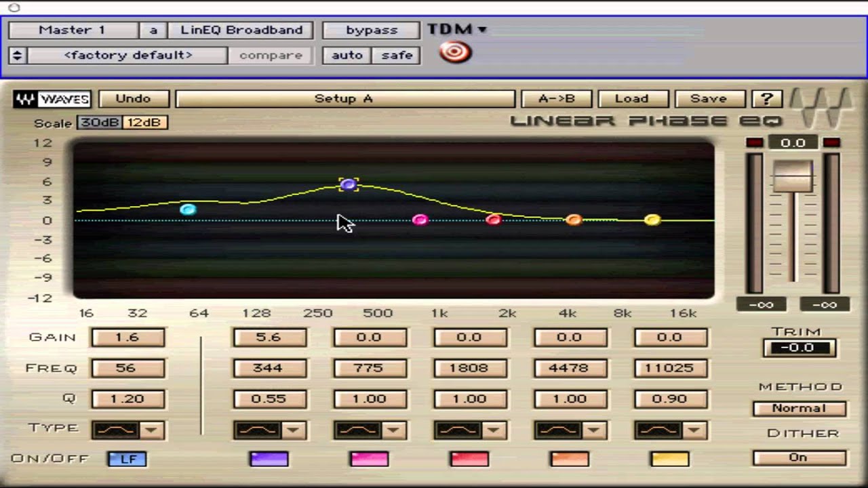Open the question mark help button
This screenshot has width=868, height=488.
click(767, 98)
